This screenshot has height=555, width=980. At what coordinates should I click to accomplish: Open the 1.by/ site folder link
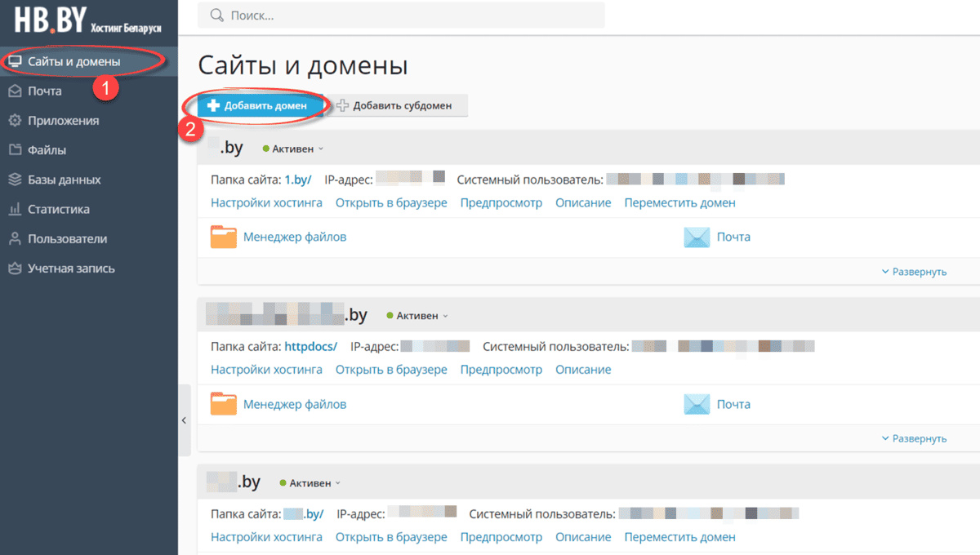tap(298, 180)
